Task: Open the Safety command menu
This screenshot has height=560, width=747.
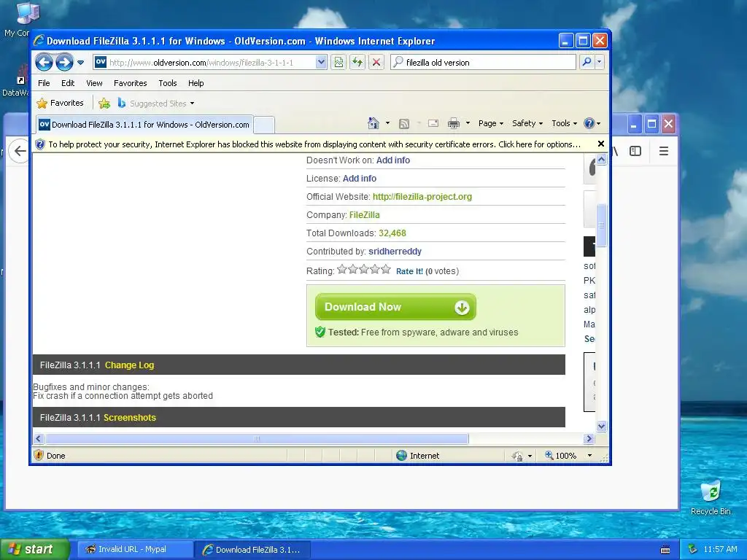Action: [527, 123]
